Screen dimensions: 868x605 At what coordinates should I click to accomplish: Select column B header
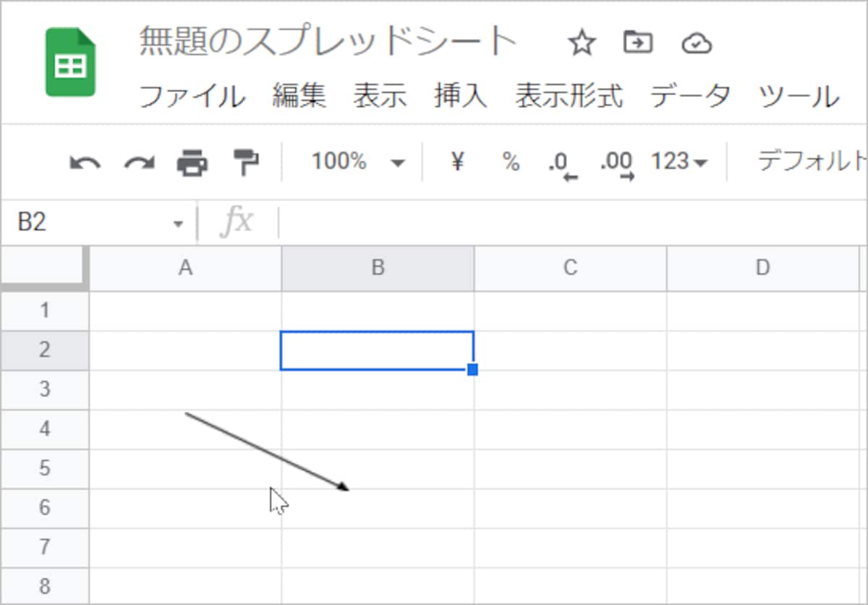pos(378,268)
